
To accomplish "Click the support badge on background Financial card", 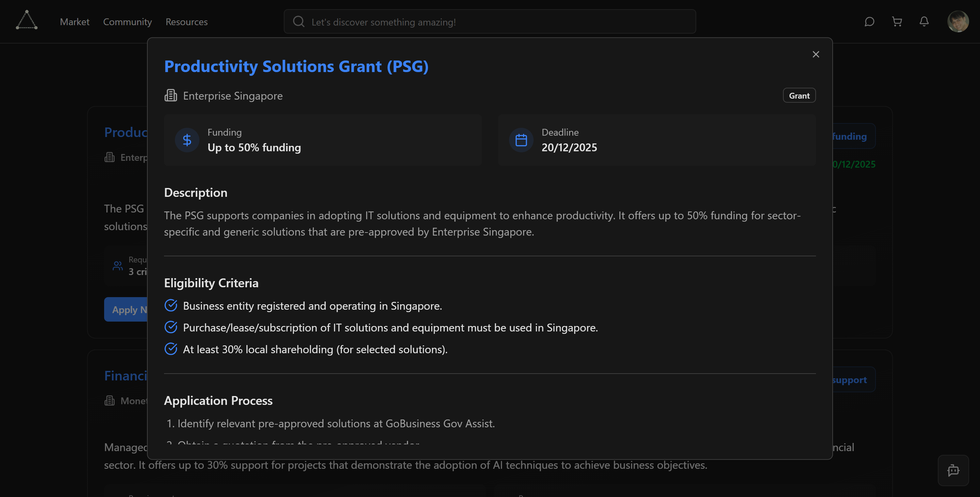I will click(854, 380).
